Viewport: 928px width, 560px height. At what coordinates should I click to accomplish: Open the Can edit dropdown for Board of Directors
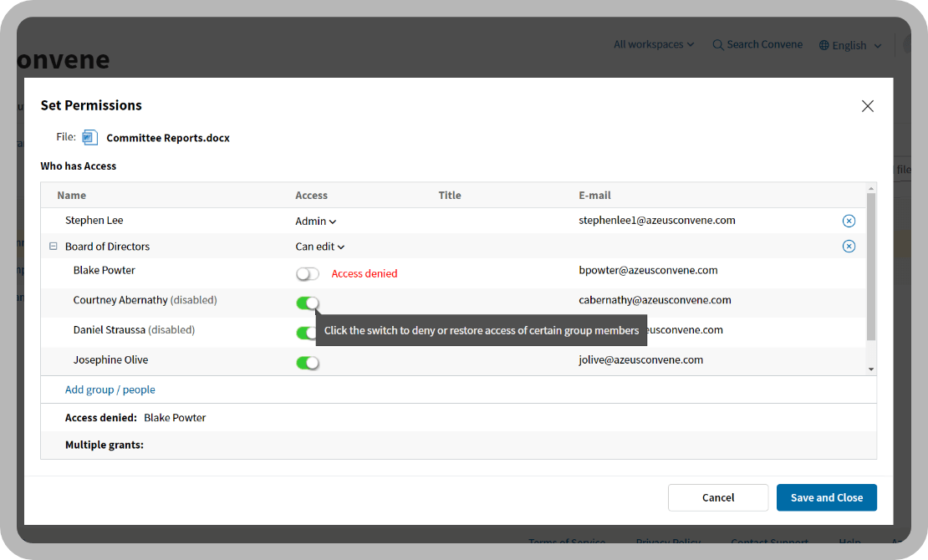(319, 247)
